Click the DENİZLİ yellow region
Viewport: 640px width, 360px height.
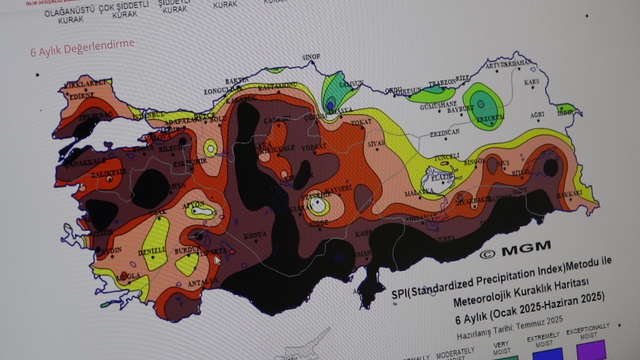point(157,244)
